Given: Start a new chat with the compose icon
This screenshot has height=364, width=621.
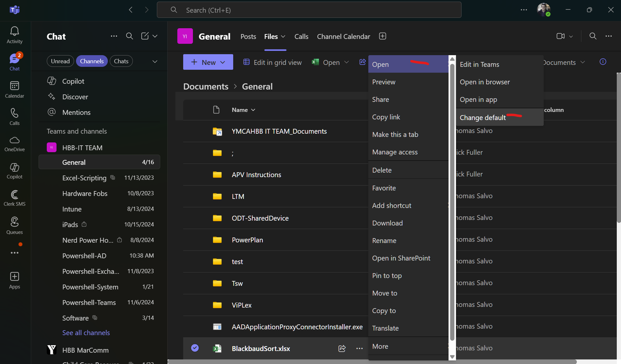Looking at the screenshot, I should coord(145,36).
